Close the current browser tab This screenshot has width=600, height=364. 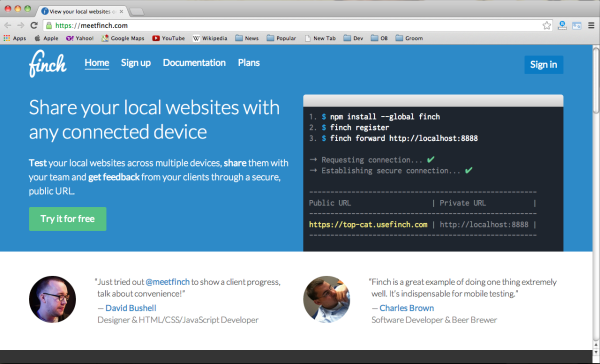(121, 11)
